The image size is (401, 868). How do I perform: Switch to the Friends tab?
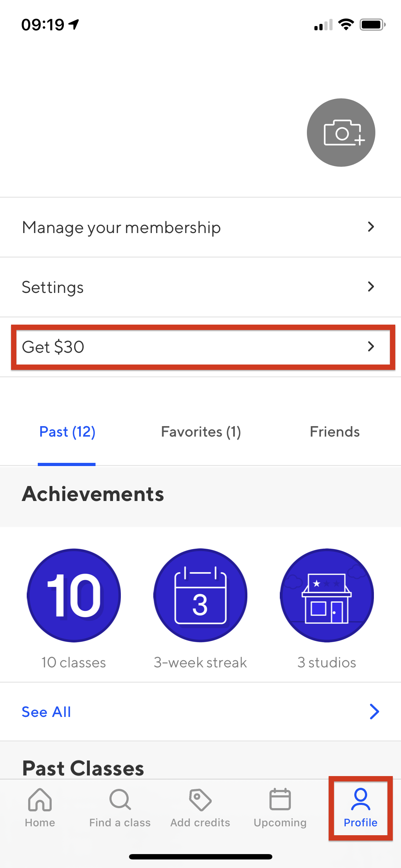click(335, 432)
